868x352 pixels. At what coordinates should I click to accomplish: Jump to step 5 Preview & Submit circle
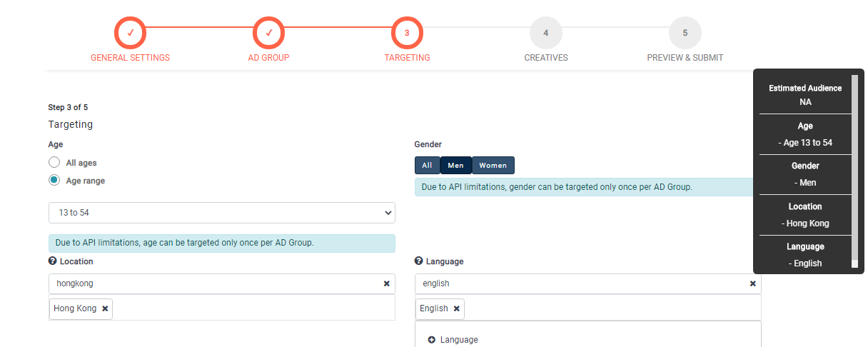click(685, 33)
